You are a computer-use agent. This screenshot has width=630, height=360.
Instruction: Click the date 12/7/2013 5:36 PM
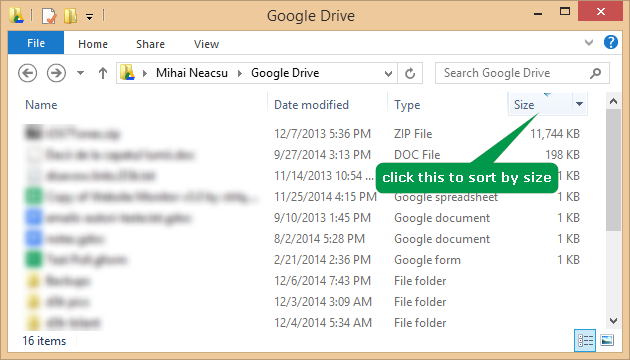point(322,134)
